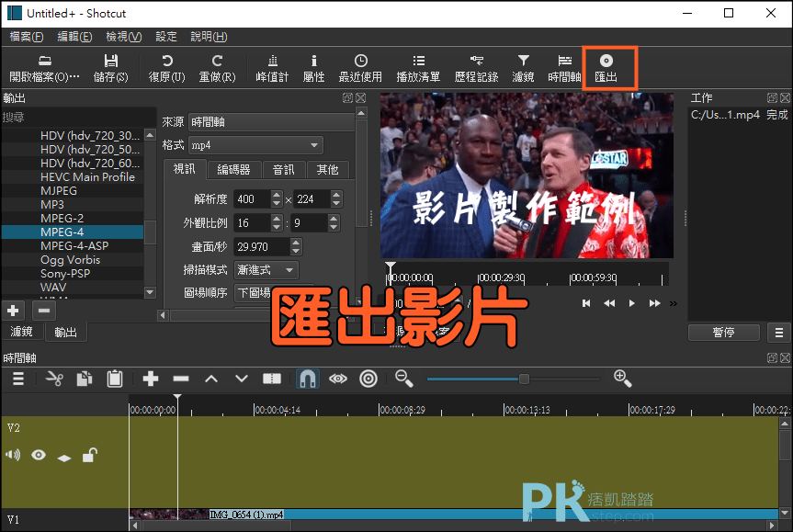The image size is (793, 532).
Task: Open the 掃描模式 漸進式 dropdown
Action: (266, 270)
